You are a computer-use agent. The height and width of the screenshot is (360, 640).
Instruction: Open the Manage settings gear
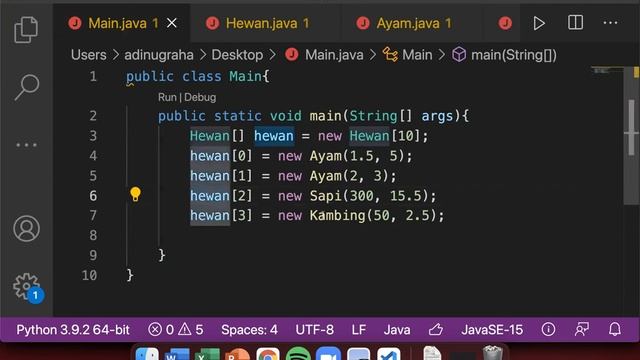28,287
